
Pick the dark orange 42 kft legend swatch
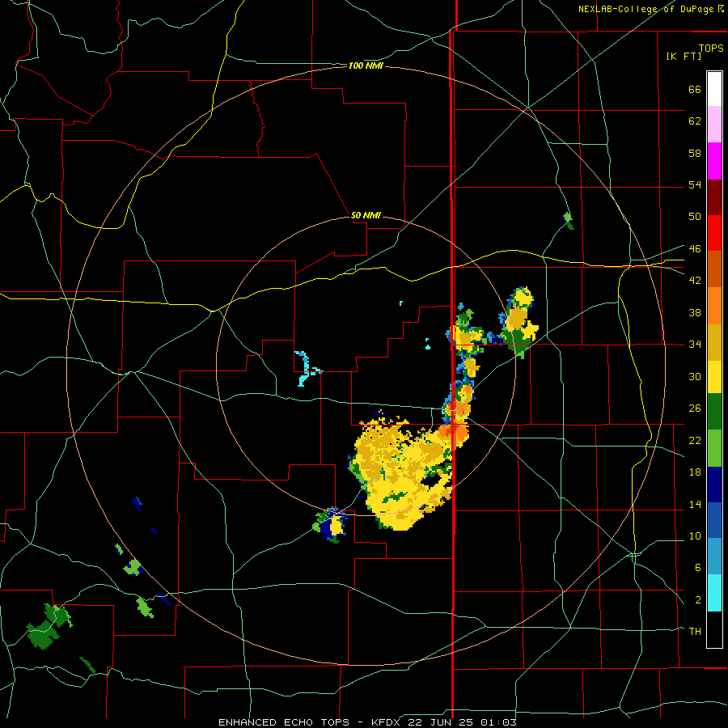714,269
